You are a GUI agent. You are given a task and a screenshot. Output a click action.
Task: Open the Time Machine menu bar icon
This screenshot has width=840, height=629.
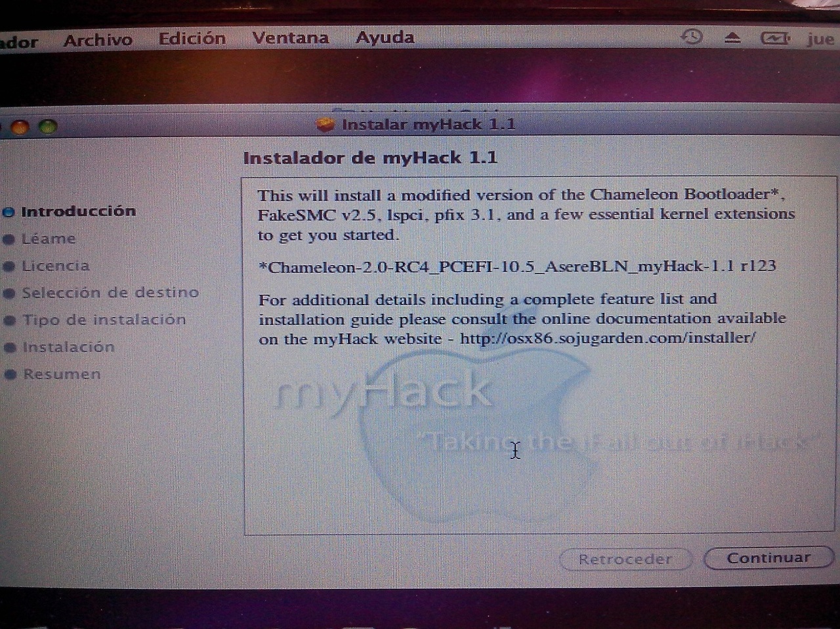(x=692, y=37)
